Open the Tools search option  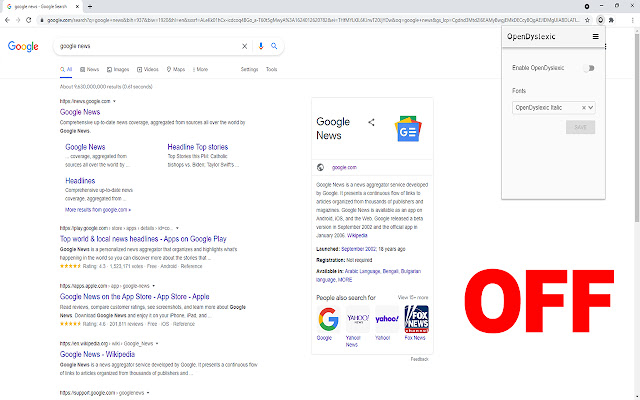tap(271, 69)
